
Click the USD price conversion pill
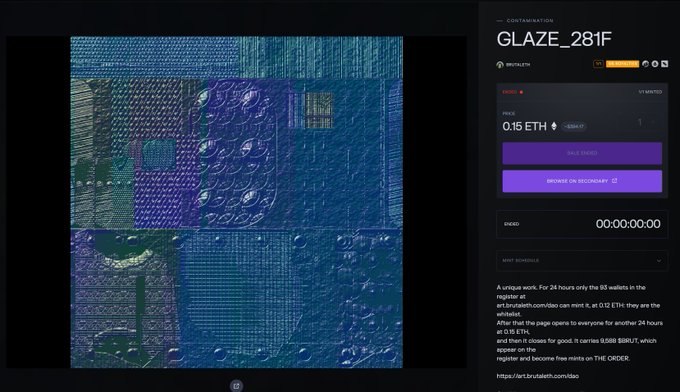coord(574,127)
